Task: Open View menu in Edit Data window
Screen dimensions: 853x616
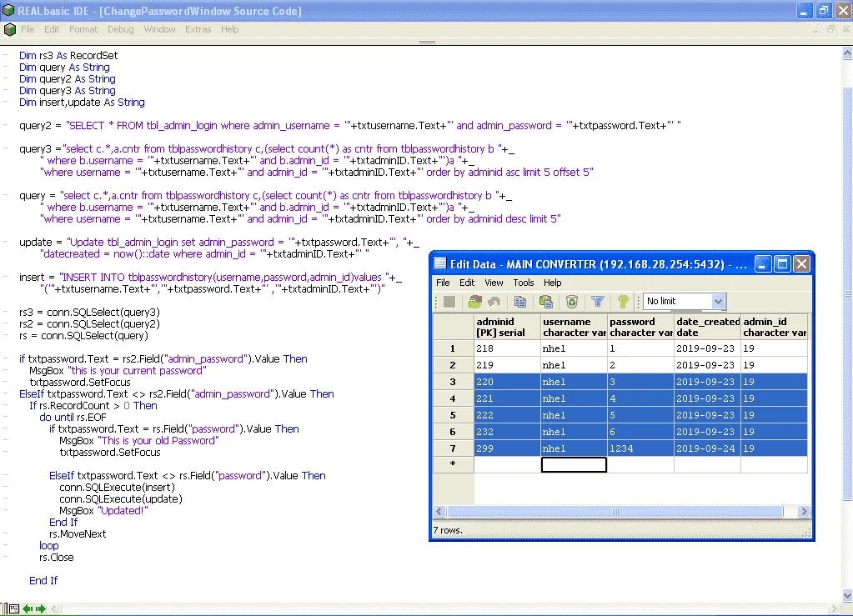Action: pos(494,283)
